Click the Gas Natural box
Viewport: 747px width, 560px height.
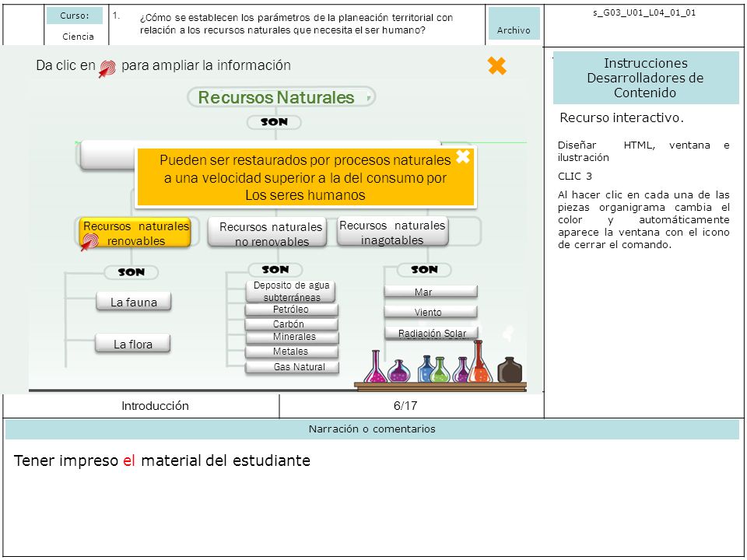[x=292, y=367]
